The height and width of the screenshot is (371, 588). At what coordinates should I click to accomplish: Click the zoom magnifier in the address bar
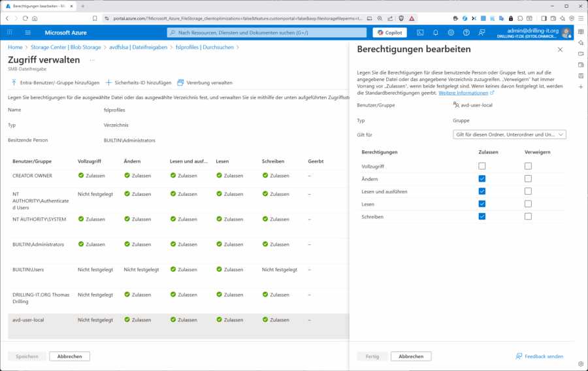[380, 18]
